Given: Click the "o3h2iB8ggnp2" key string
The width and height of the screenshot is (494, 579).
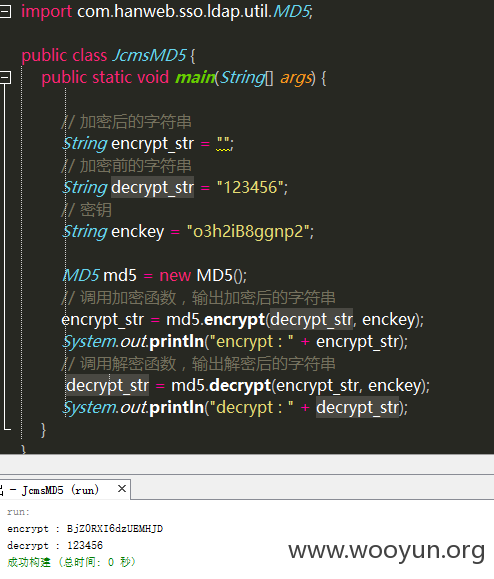Looking at the screenshot, I should click(x=248, y=232).
